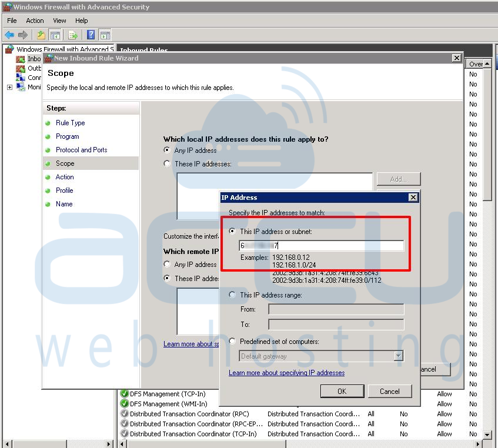Go to Name wizard step
This screenshot has width=498, height=448.
pos(64,204)
